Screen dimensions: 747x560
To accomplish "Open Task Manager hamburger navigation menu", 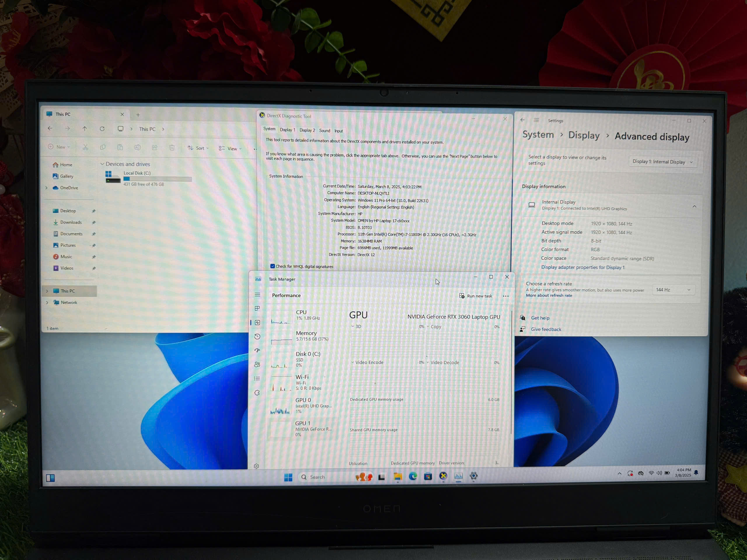I will tap(257, 295).
